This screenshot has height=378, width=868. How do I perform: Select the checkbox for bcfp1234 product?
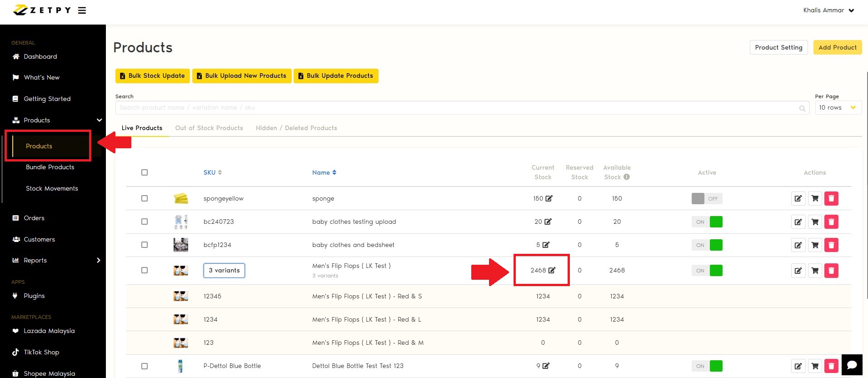145,245
